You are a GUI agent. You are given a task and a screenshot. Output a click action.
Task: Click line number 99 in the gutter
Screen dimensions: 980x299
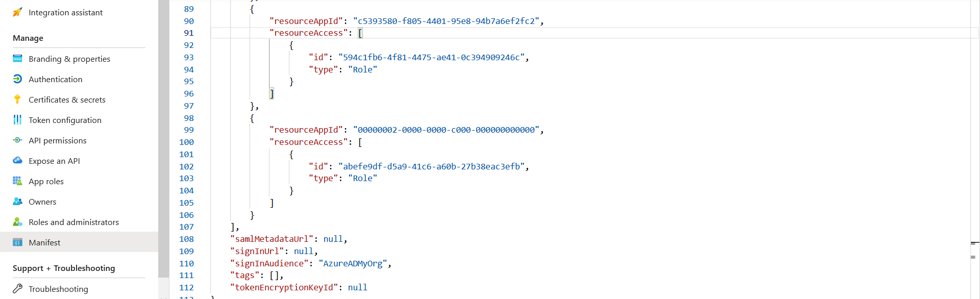coord(189,130)
